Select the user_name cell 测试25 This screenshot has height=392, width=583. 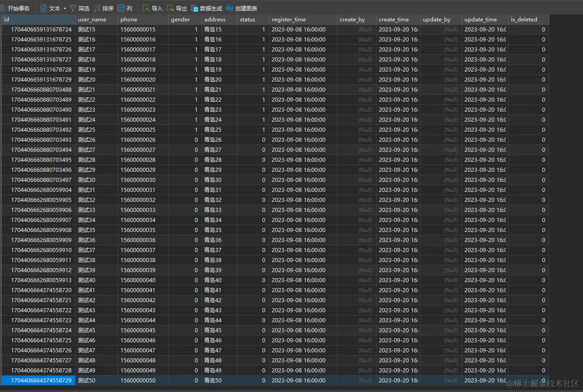97,130
